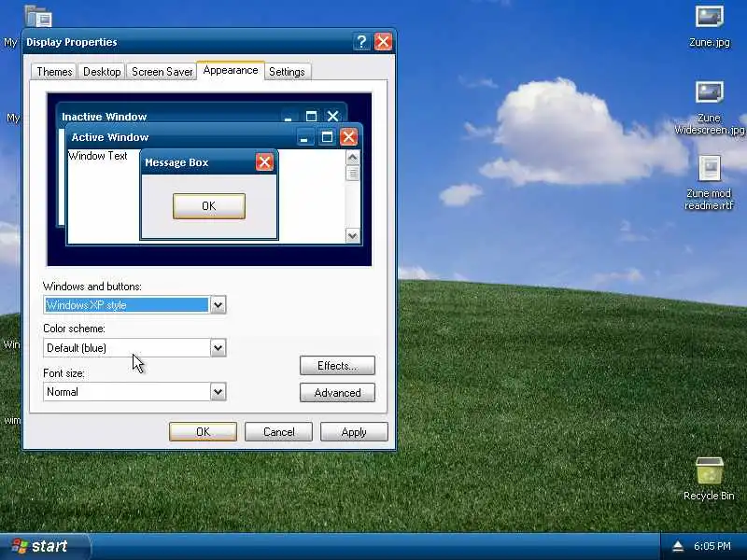747x560 pixels.
Task: Switch to the Desktop tab
Action: click(x=102, y=72)
